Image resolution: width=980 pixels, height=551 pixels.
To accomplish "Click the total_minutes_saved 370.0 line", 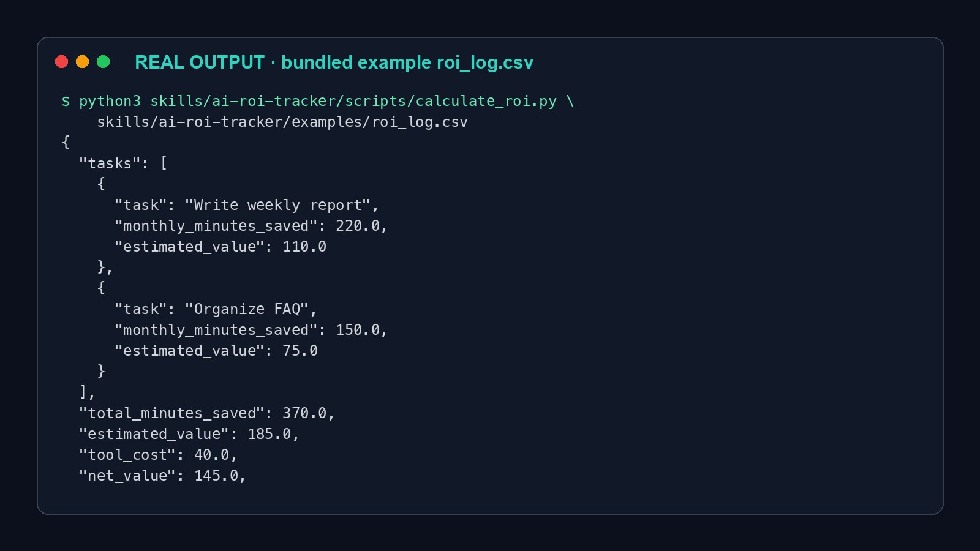I will [x=207, y=413].
